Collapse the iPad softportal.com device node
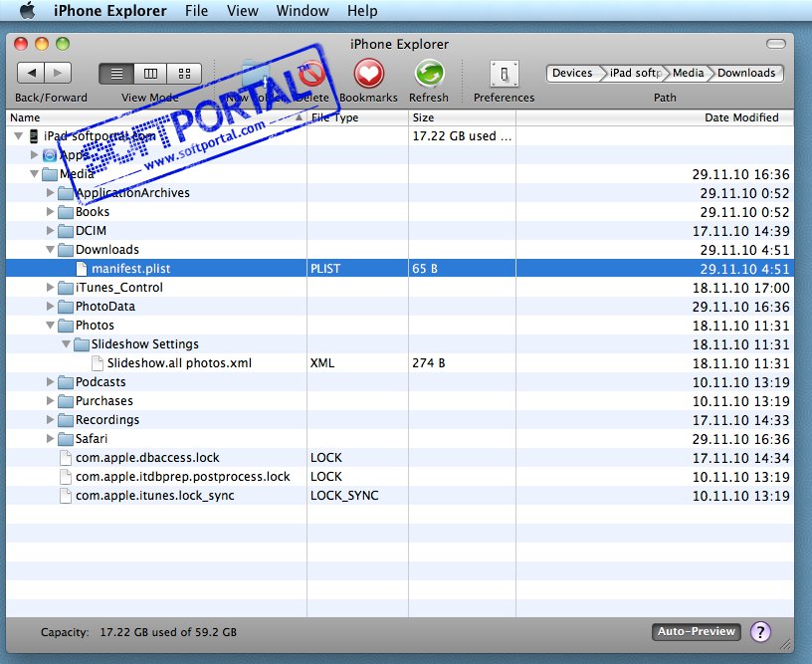The image size is (812, 664). click(19, 136)
